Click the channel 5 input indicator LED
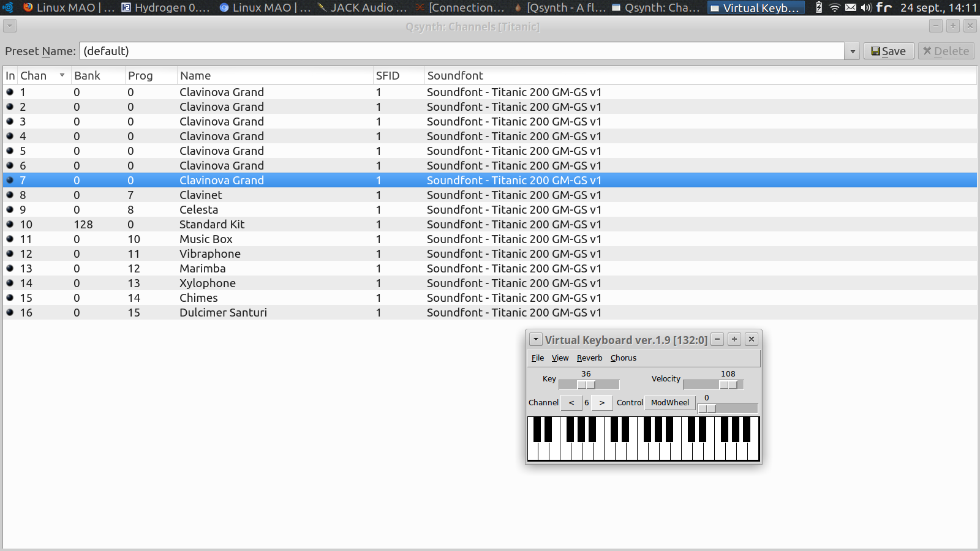Viewport: 980px width, 551px height. point(10,151)
